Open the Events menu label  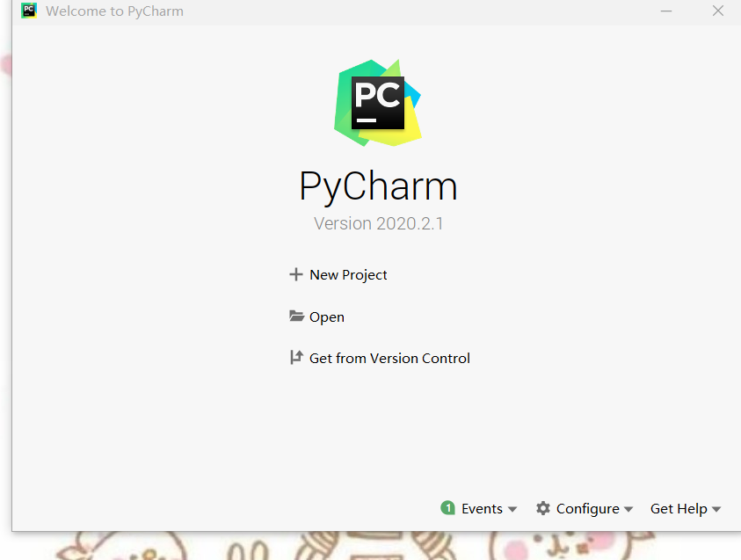coord(482,508)
